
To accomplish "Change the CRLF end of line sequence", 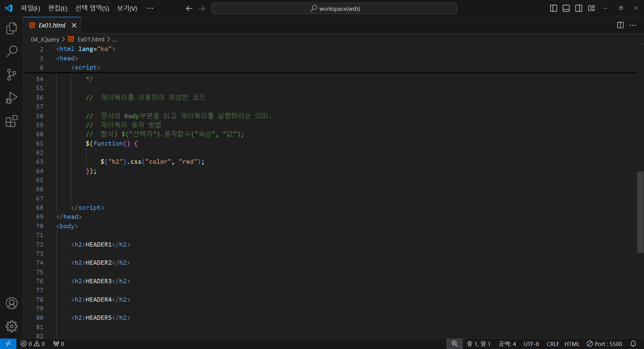I will (553, 344).
